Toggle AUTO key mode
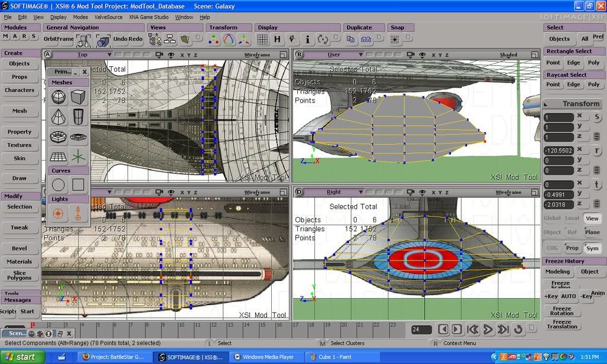607x364 pixels. (x=568, y=296)
